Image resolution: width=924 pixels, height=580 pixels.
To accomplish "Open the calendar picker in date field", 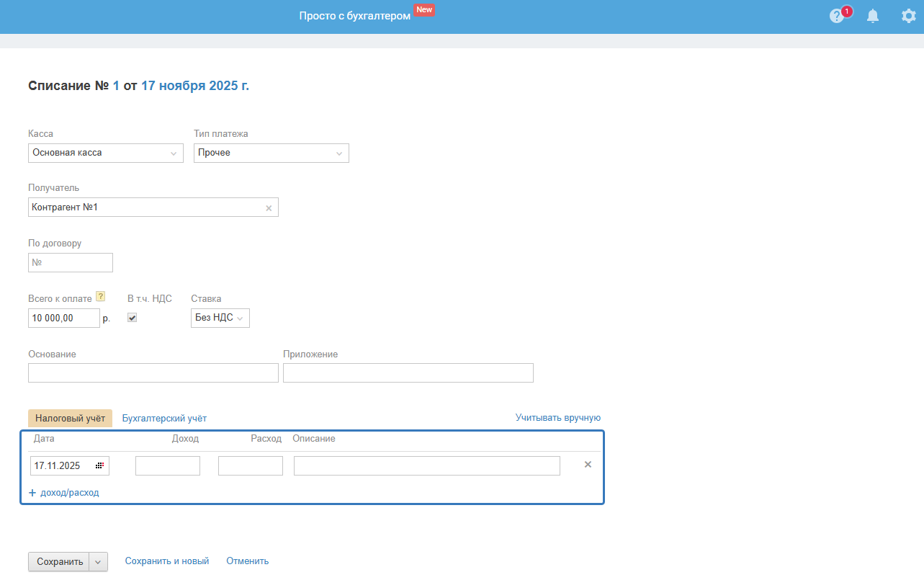I will coord(99,466).
